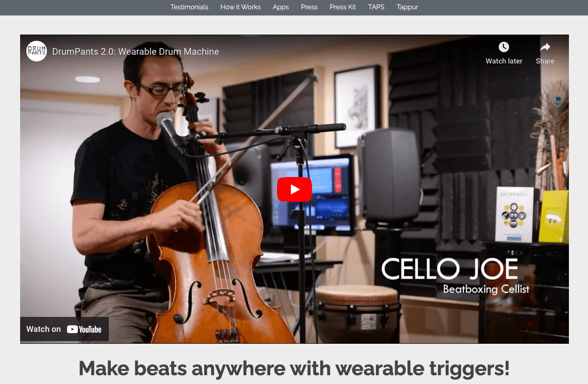The image size is (588, 384).
Task: Click the yellow product box in the video
Action: [x=553, y=217]
